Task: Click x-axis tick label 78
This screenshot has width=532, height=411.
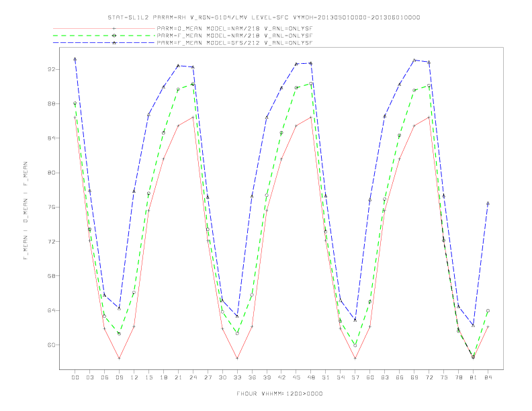Action: pos(458,377)
